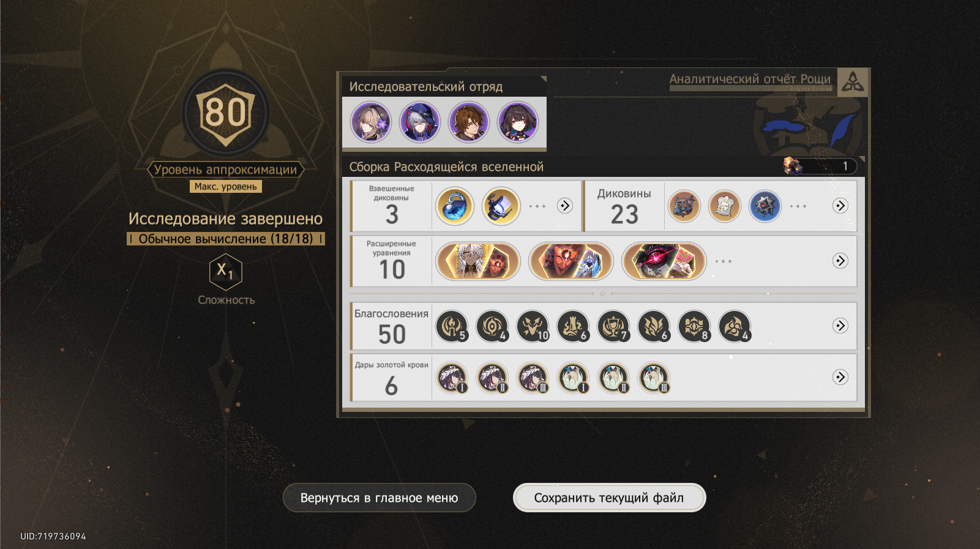
Task: Expand the Диковины curios list arrow
Action: click(840, 206)
